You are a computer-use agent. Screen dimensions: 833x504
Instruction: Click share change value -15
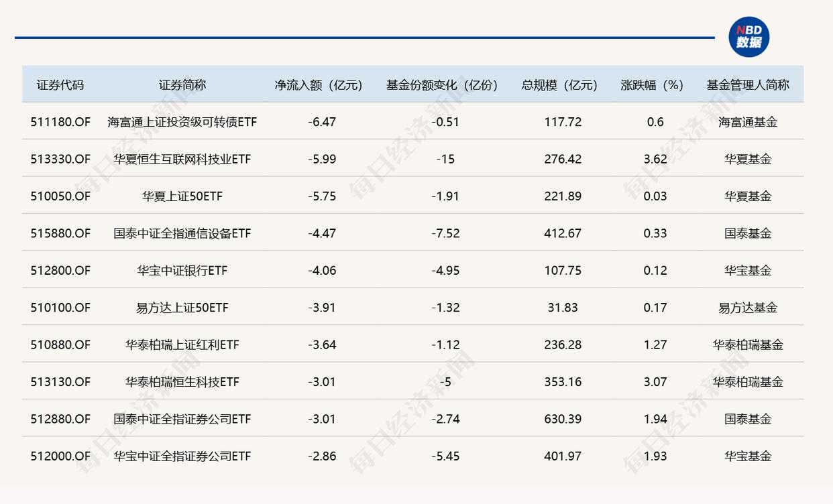tap(446, 159)
